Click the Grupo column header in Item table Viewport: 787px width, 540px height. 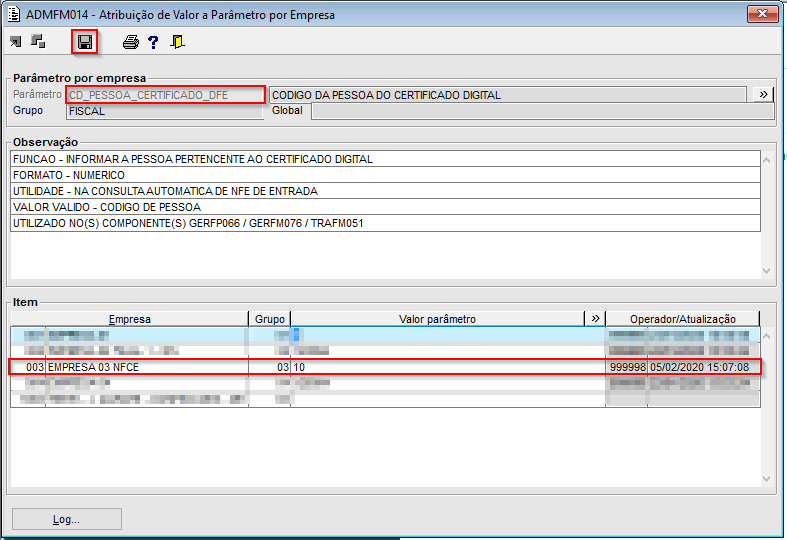pyautogui.click(x=270, y=319)
